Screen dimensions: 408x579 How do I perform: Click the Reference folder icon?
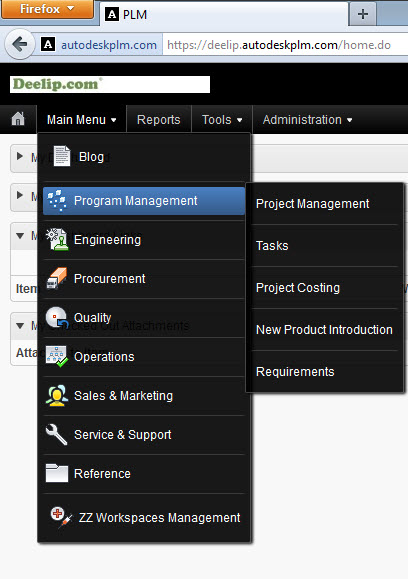56,473
